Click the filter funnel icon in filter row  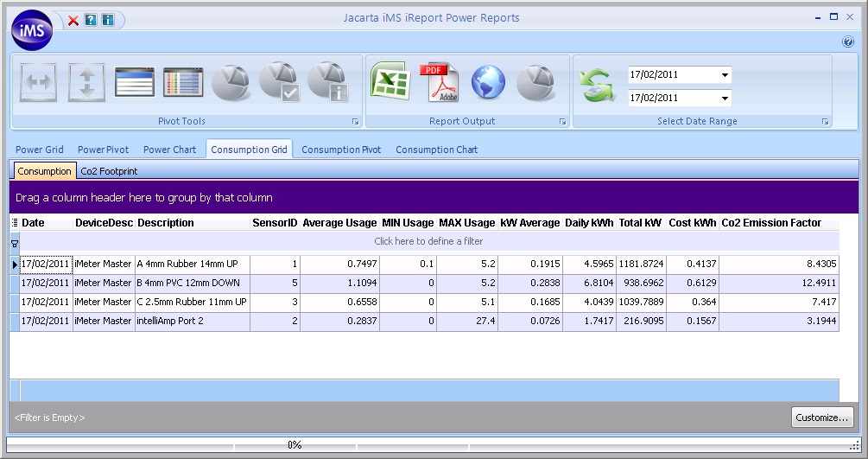pos(15,244)
